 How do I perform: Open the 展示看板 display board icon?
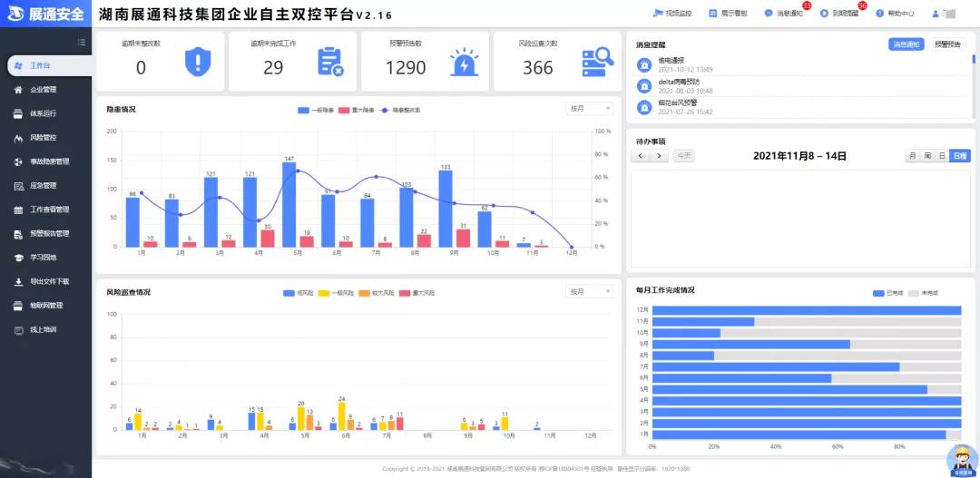713,14
